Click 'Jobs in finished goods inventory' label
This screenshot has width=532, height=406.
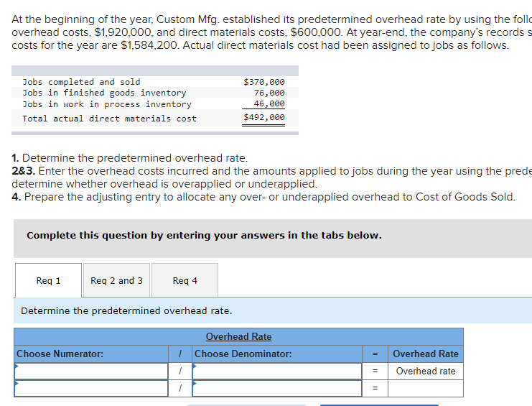105,93
